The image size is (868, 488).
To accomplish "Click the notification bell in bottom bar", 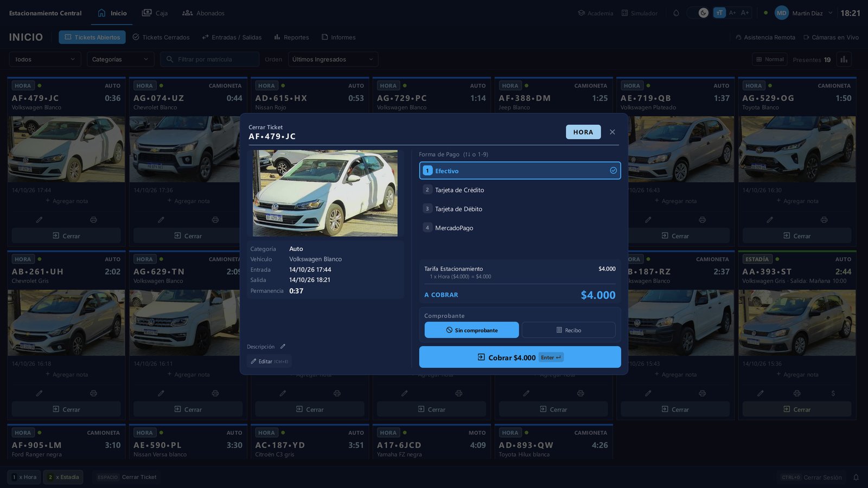I will pos(856,477).
